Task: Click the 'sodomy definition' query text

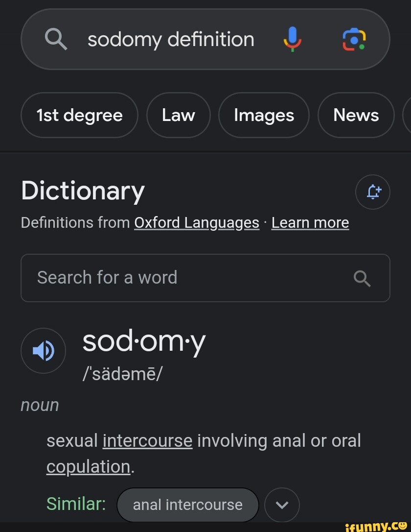Action: pyautogui.click(x=170, y=39)
